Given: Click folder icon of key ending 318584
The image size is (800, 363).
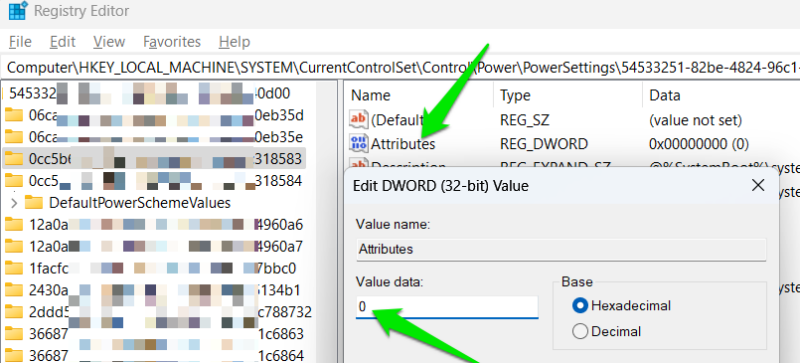Looking at the screenshot, I should point(14,181).
